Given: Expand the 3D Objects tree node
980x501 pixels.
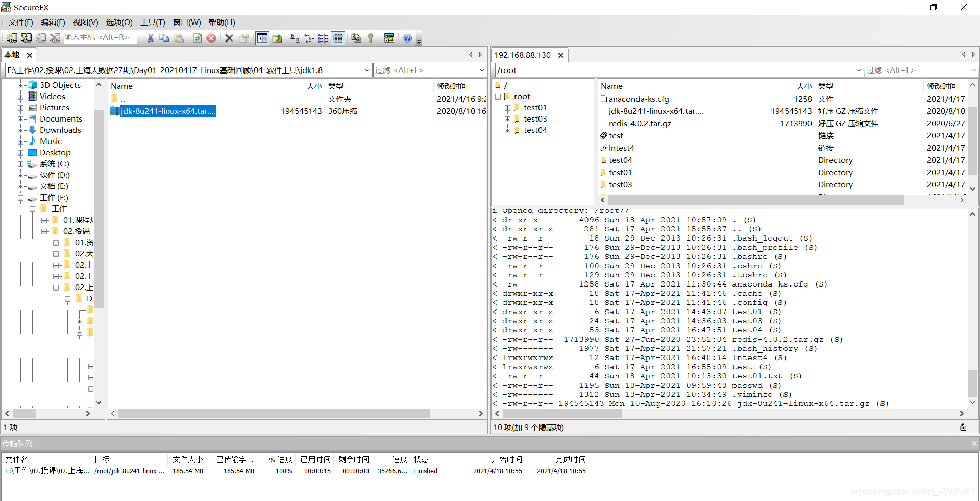Looking at the screenshot, I should tap(20, 85).
